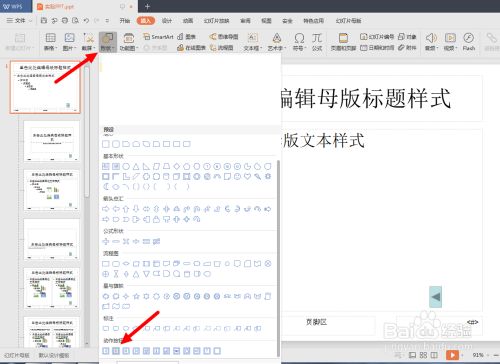Select the smiley face basic shape
The image size is (500, 364).
pyautogui.click(x=237, y=177)
